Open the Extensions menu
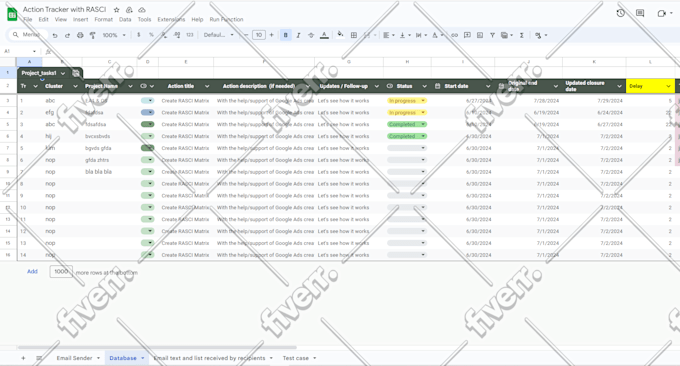 tap(171, 20)
